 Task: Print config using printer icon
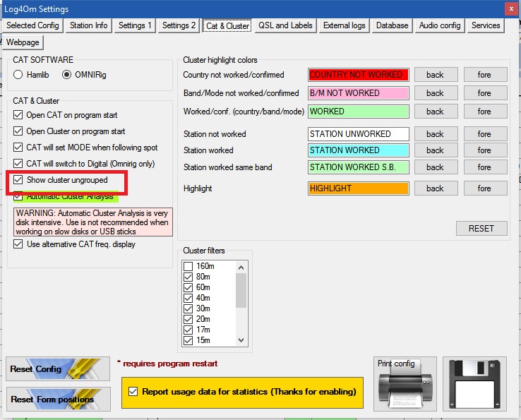click(x=405, y=384)
